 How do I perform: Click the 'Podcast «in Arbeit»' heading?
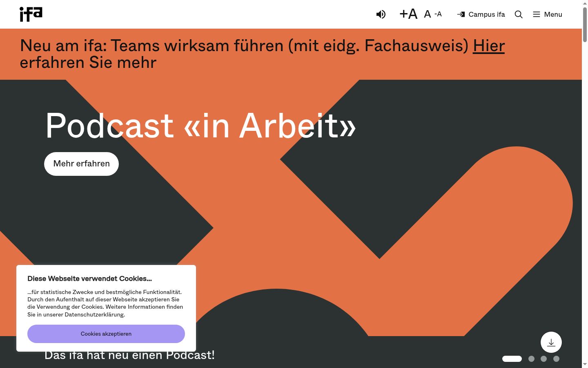tap(200, 126)
